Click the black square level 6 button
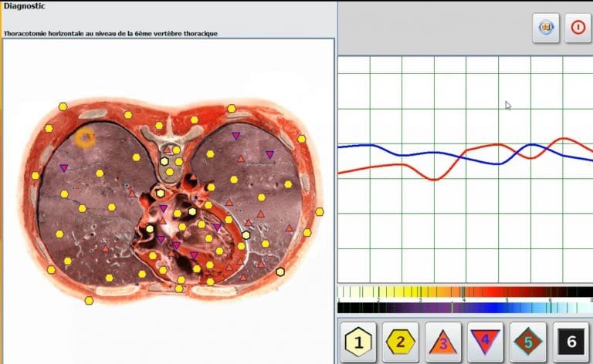Image resolution: width=593 pixels, height=364 pixels. point(571,339)
